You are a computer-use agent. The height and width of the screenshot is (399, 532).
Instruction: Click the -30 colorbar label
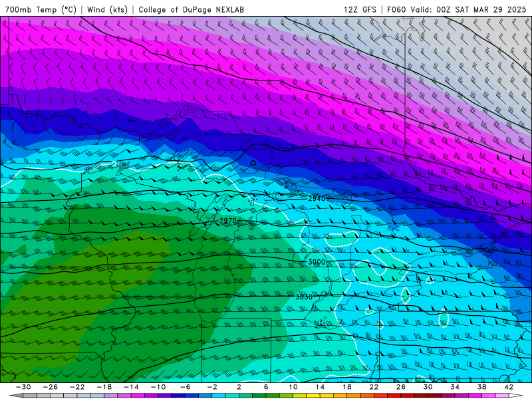tap(23, 387)
